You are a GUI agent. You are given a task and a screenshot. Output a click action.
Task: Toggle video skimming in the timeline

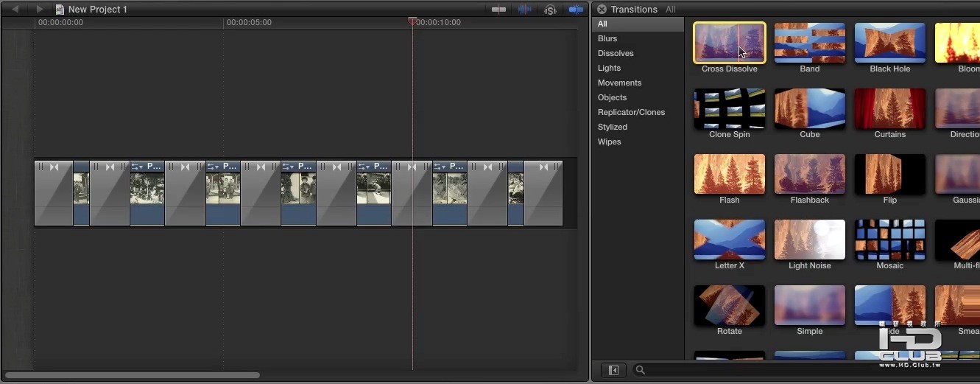click(499, 10)
